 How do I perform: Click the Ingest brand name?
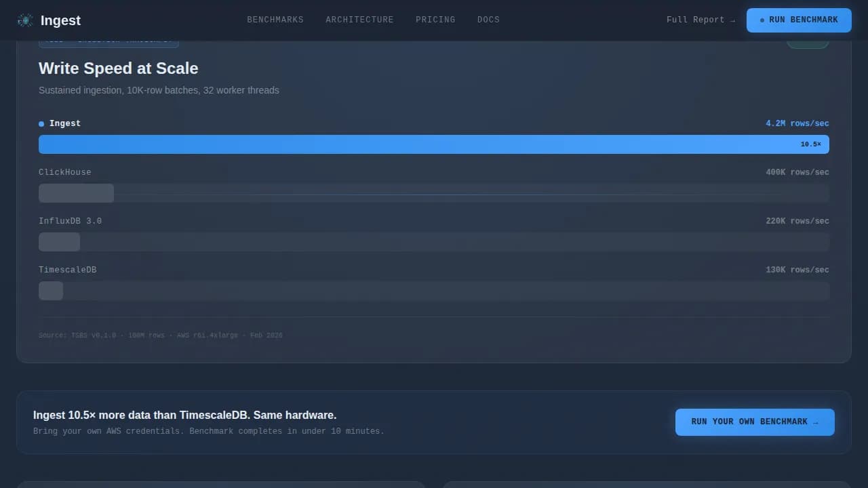60,20
